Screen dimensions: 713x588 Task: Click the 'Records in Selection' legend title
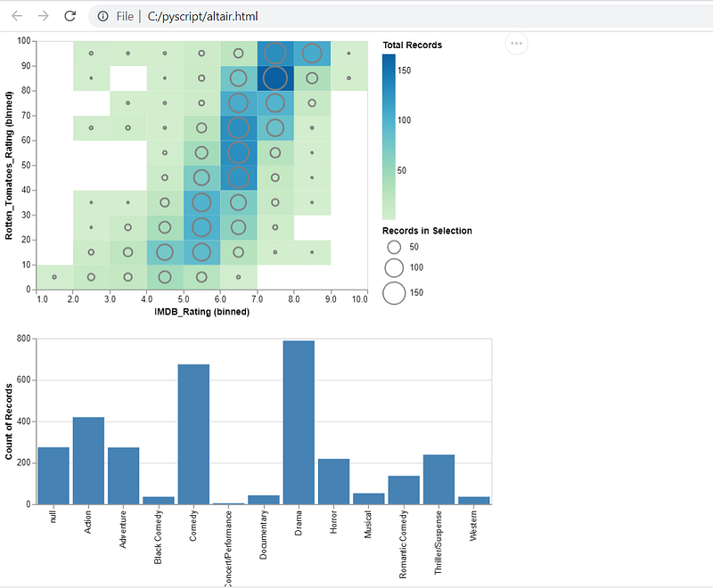click(x=427, y=231)
